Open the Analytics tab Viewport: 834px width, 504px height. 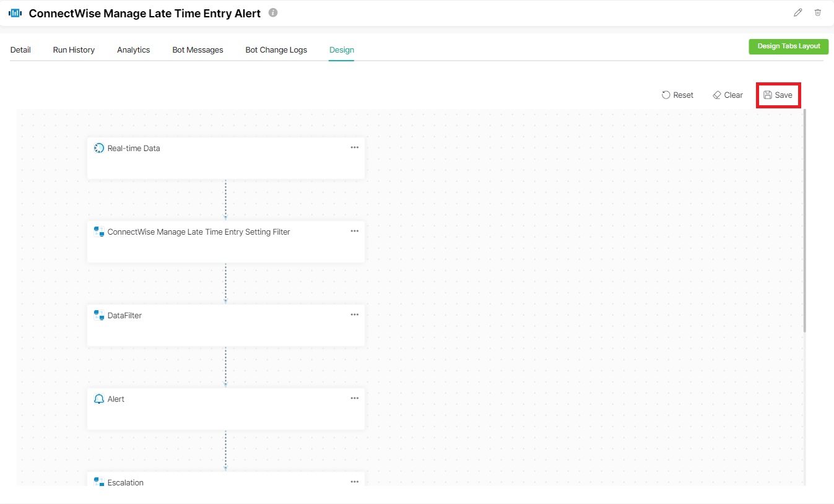[133, 50]
